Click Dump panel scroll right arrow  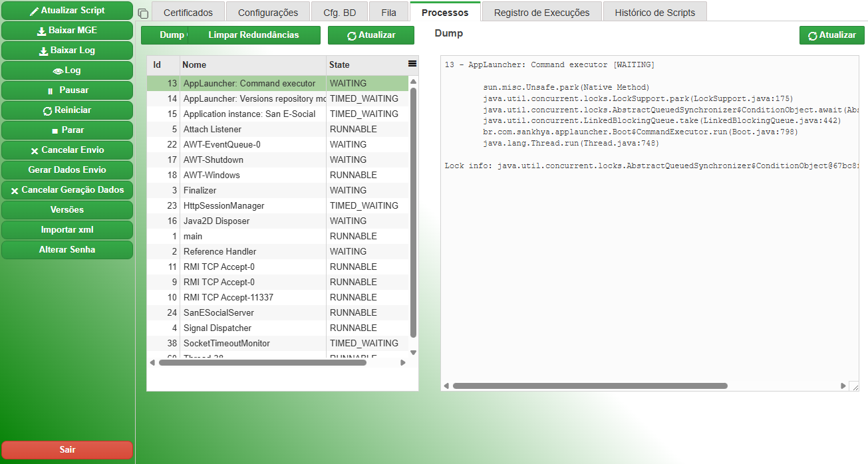click(843, 386)
